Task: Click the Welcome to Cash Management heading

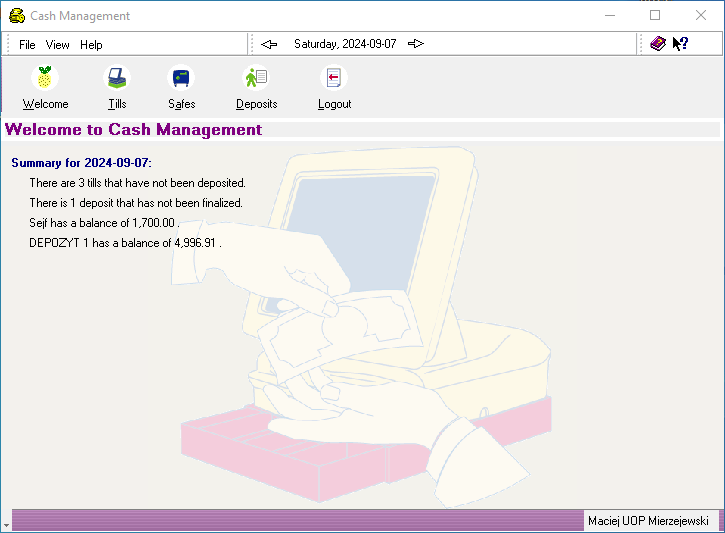Action: click(133, 129)
